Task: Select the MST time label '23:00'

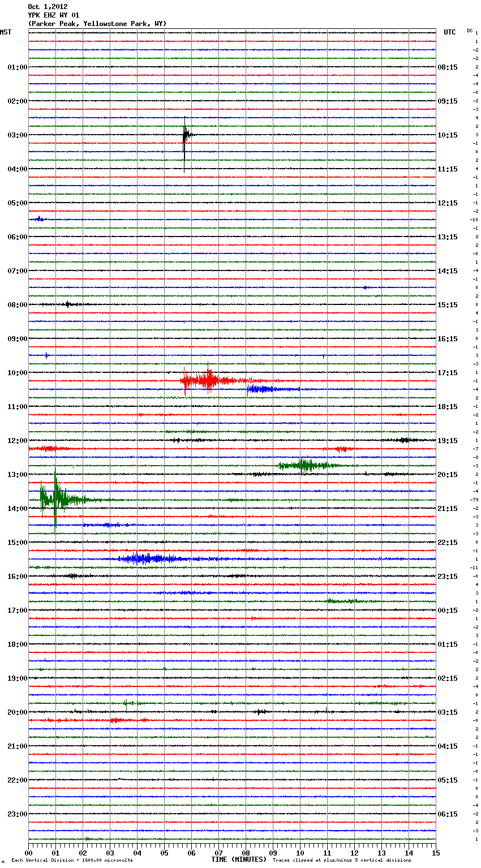Action: pyautogui.click(x=18, y=814)
